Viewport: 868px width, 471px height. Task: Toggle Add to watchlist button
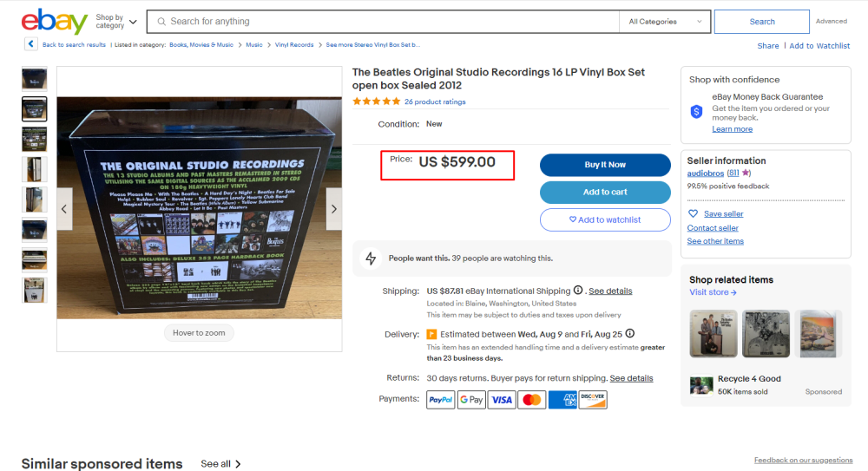click(605, 220)
